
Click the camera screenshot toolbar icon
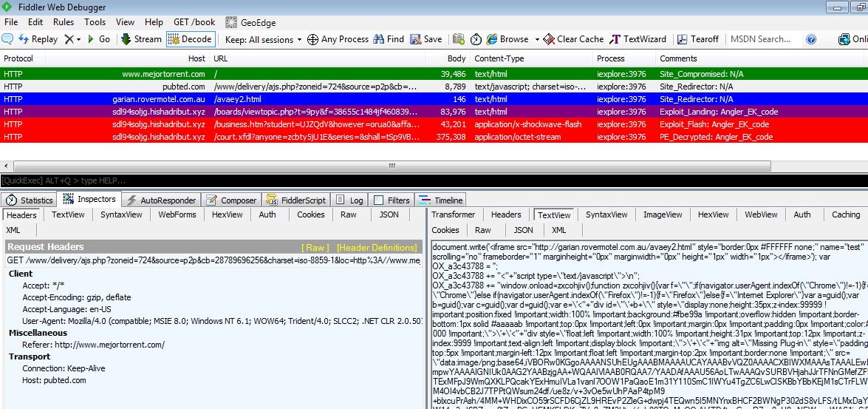[458, 39]
